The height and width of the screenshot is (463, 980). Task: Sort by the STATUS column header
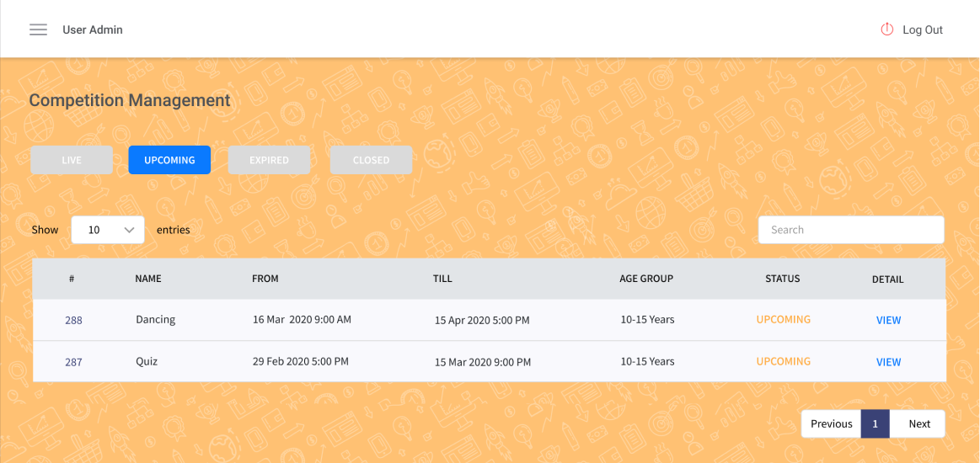[x=783, y=279]
